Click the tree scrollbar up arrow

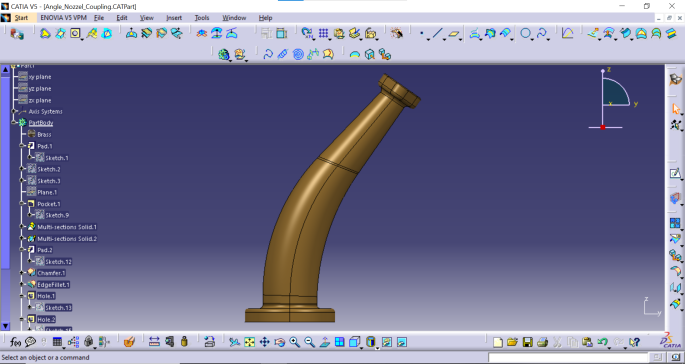(x=5, y=69)
